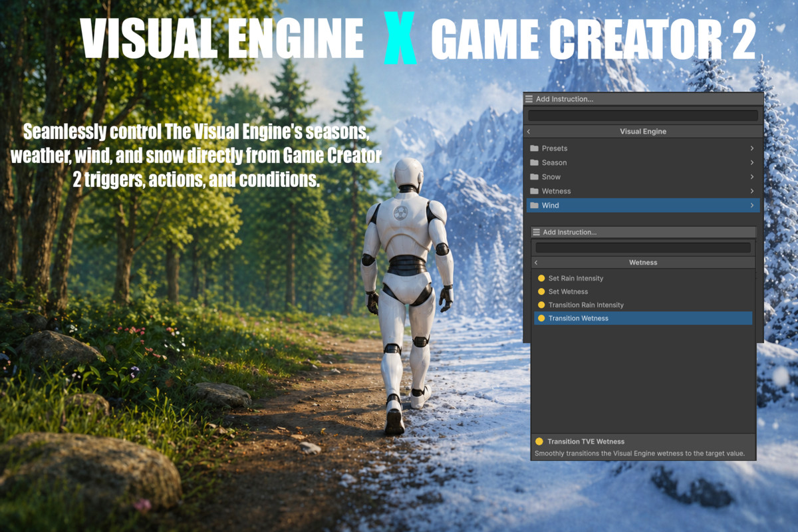Open the highlighted Wind folder
This screenshot has width=798, height=532.
tap(642, 205)
